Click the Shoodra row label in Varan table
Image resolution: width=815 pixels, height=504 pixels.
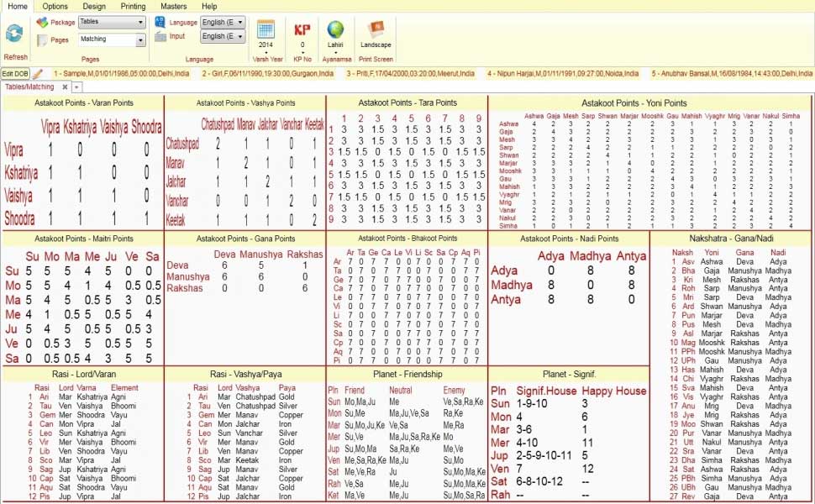pos(19,218)
